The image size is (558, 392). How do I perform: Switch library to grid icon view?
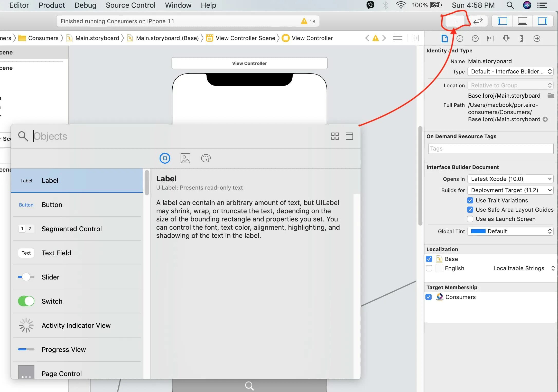pos(335,136)
